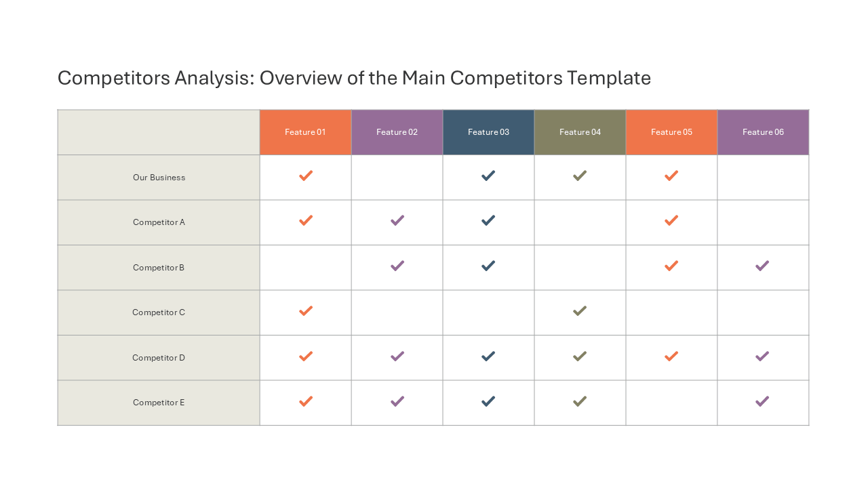Click Competitor B's navy Feature 03 checkmark
Image resolution: width=868 pixels, height=488 pixels.
coord(488,266)
